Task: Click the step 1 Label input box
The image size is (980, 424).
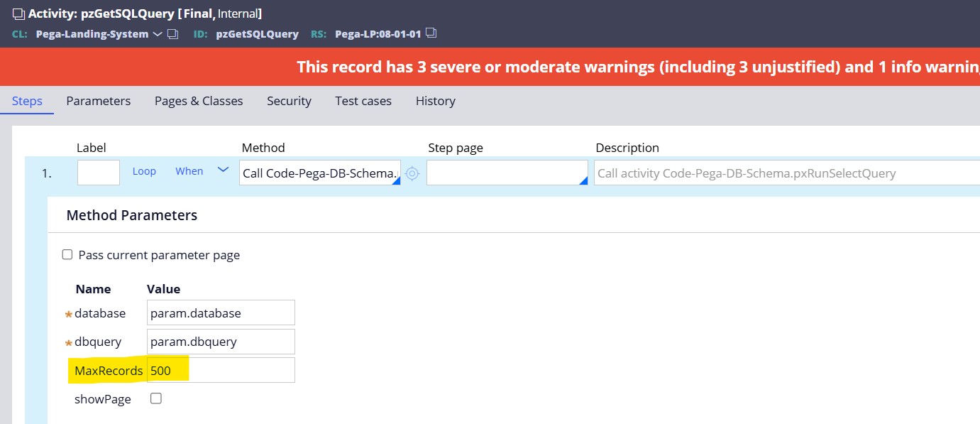Action: click(99, 173)
